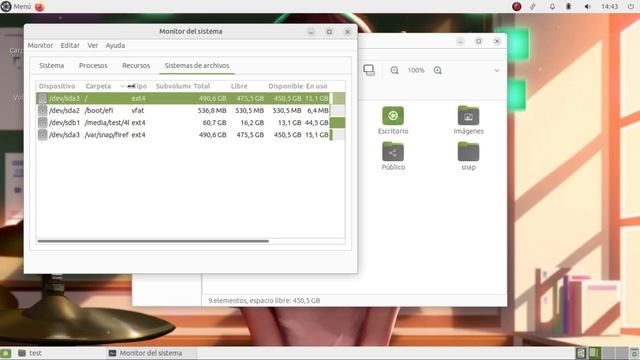Click the power button in top panel
The image size is (640, 360).
(x=631, y=7)
